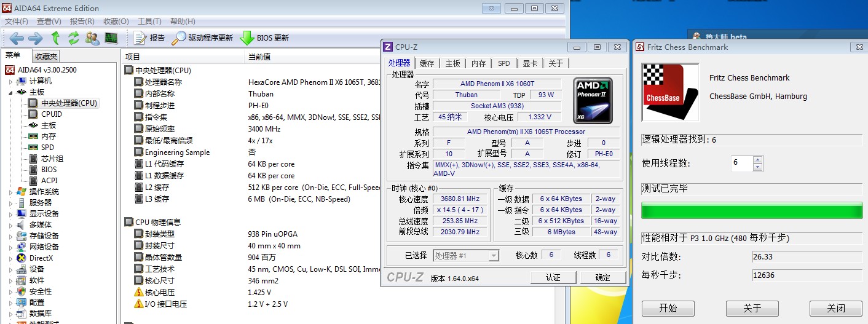868x324 pixels.
Task: Click the 操作系统 Windows icon in tree
Action: [x=22, y=191]
